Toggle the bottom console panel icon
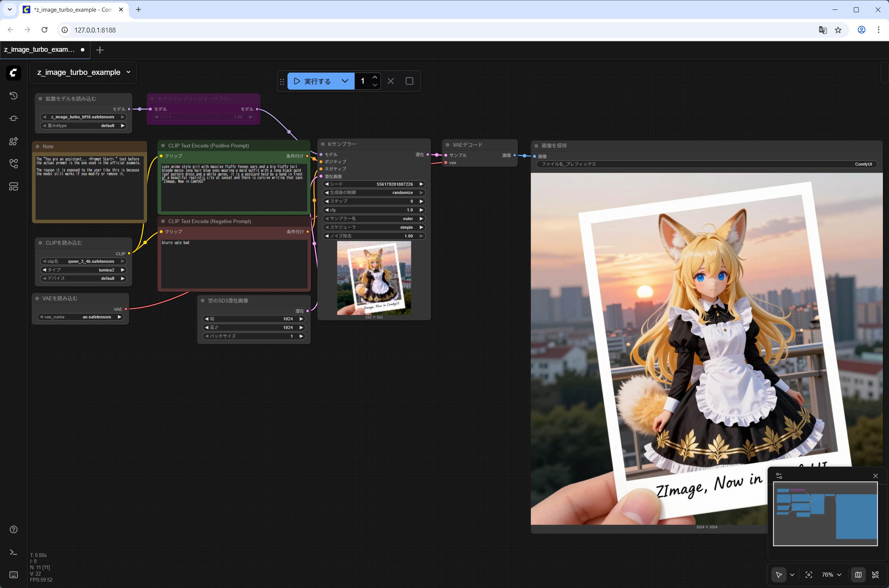Screen dimensions: 889x588 (x=14, y=552)
